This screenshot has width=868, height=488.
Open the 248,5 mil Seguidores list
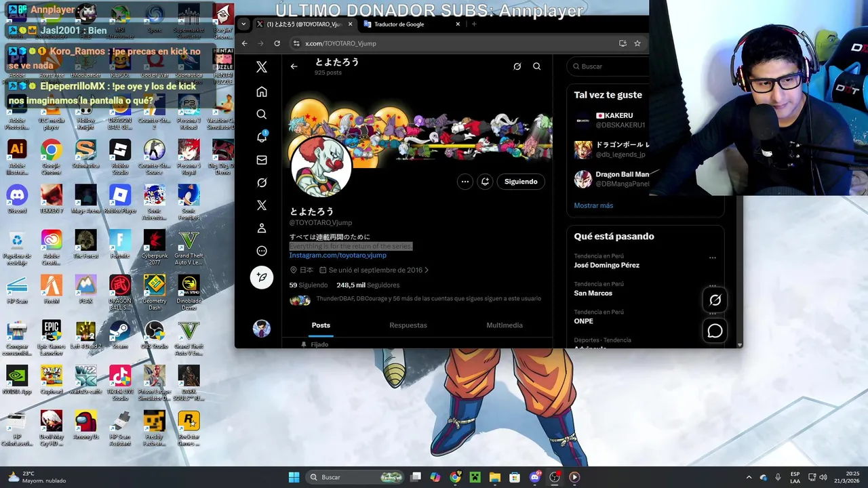[x=368, y=285]
